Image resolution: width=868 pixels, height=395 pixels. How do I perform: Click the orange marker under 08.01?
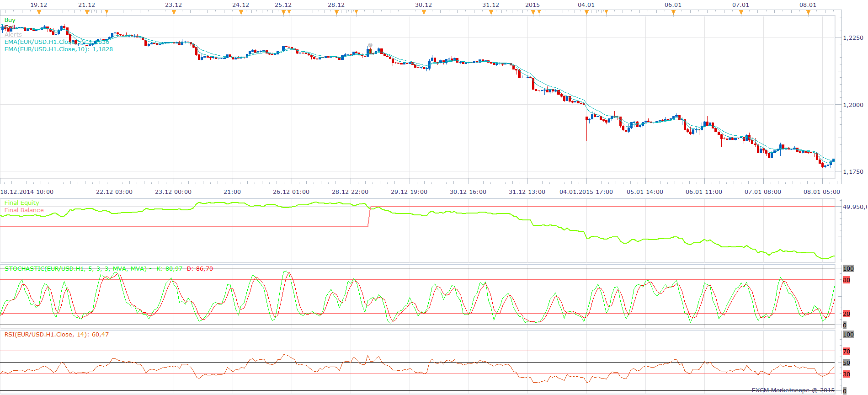(x=808, y=12)
